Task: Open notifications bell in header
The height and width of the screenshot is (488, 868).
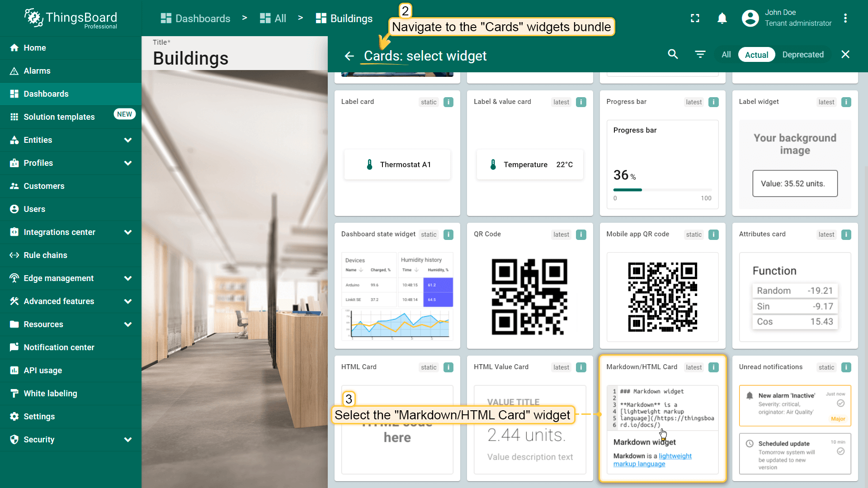Action: coord(722,18)
